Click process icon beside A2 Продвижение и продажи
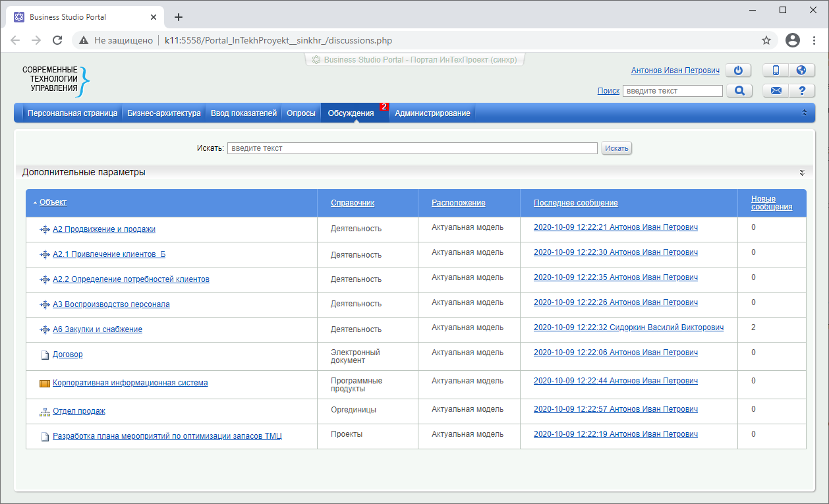829x504 pixels. [x=45, y=229]
